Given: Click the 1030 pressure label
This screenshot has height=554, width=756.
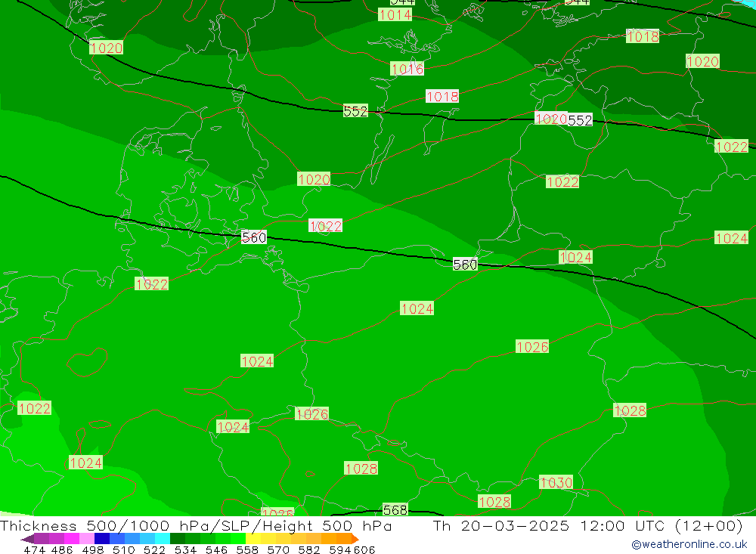Looking at the screenshot, I should click(x=556, y=482).
